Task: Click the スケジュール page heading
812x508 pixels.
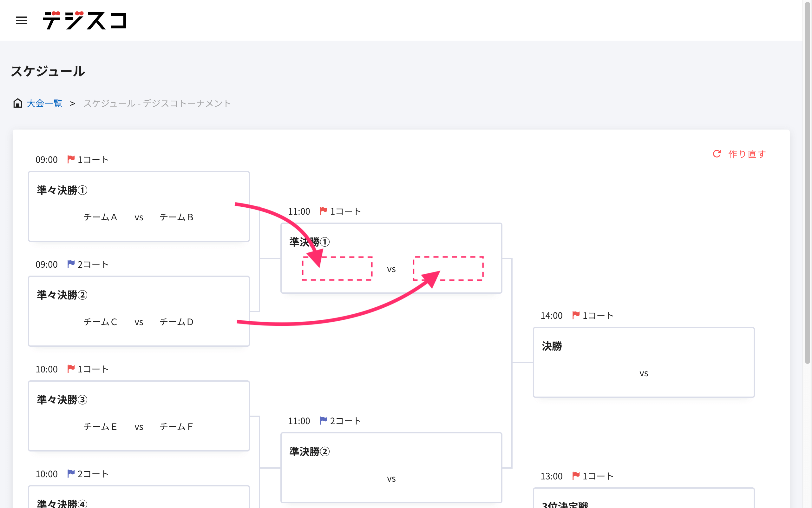Action: click(x=48, y=71)
